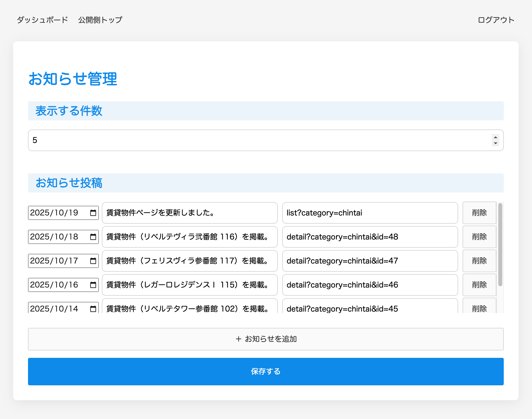The height and width of the screenshot is (419, 532).
Task: Edit the list?category=chintai URL field
Action: (x=370, y=213)
